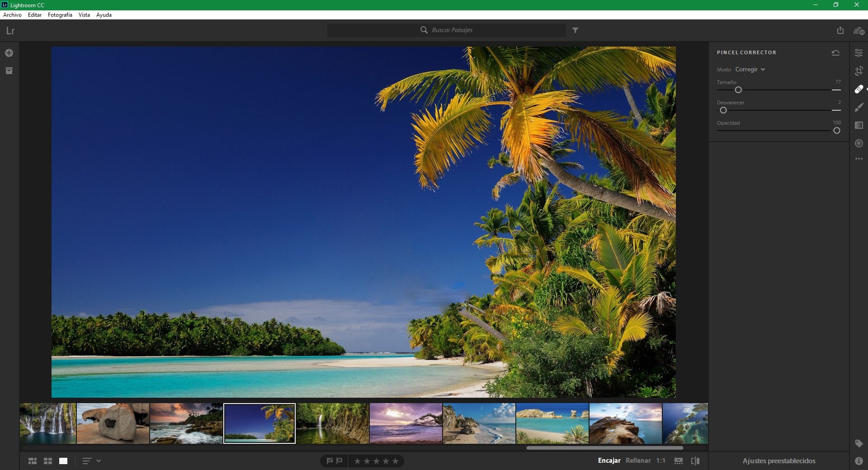Set rating to five stars

[395, 461]
